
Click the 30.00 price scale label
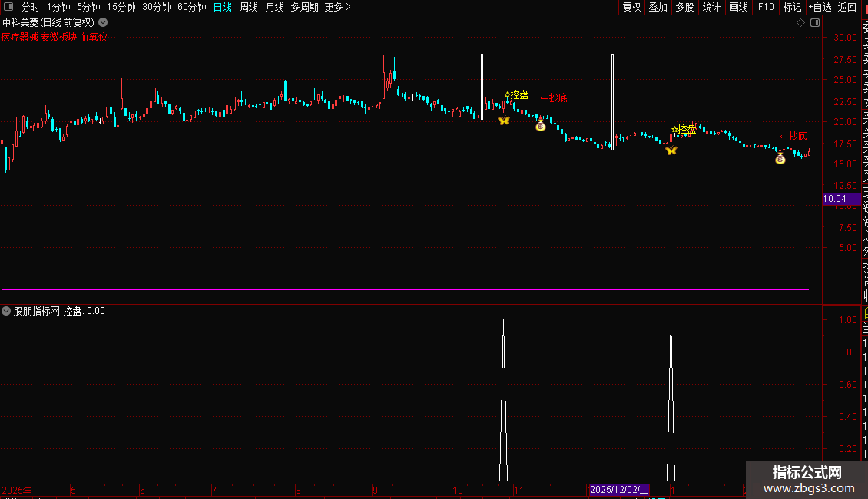point(845,38)
